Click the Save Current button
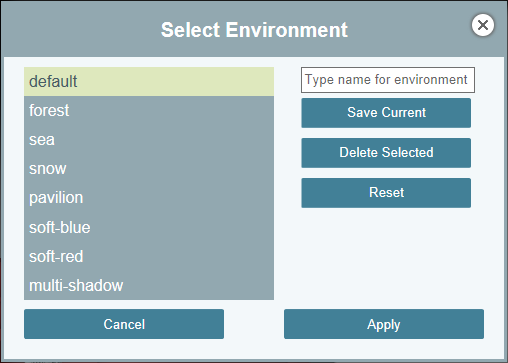 tap(386, 113)
